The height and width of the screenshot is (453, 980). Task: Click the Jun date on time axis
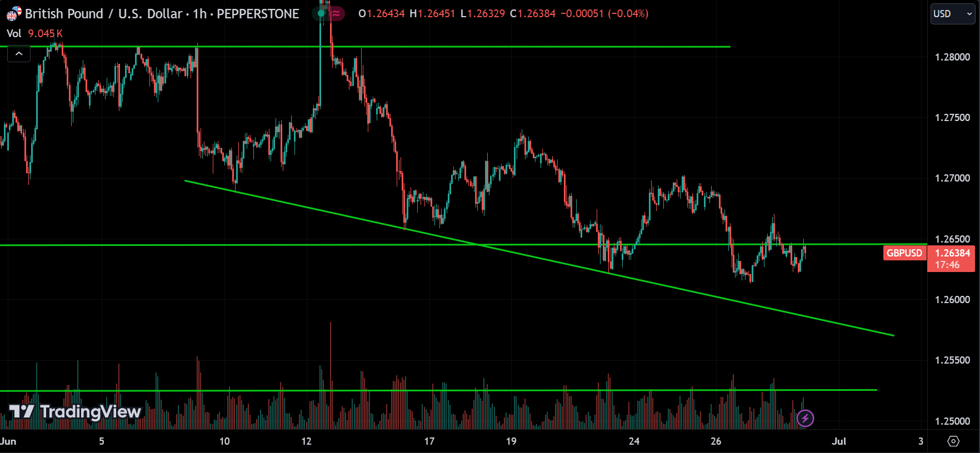click(x=8, y=441)
